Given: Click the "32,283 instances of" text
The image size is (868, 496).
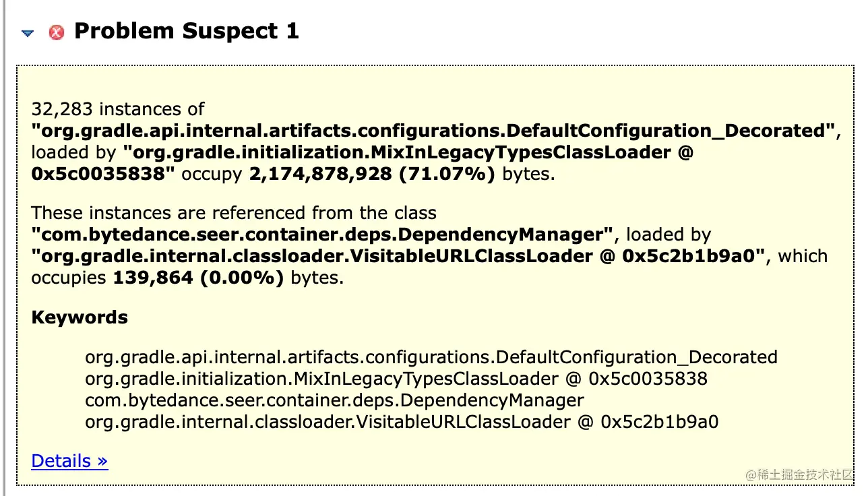Looking at the screenshot, I should 118,109.
